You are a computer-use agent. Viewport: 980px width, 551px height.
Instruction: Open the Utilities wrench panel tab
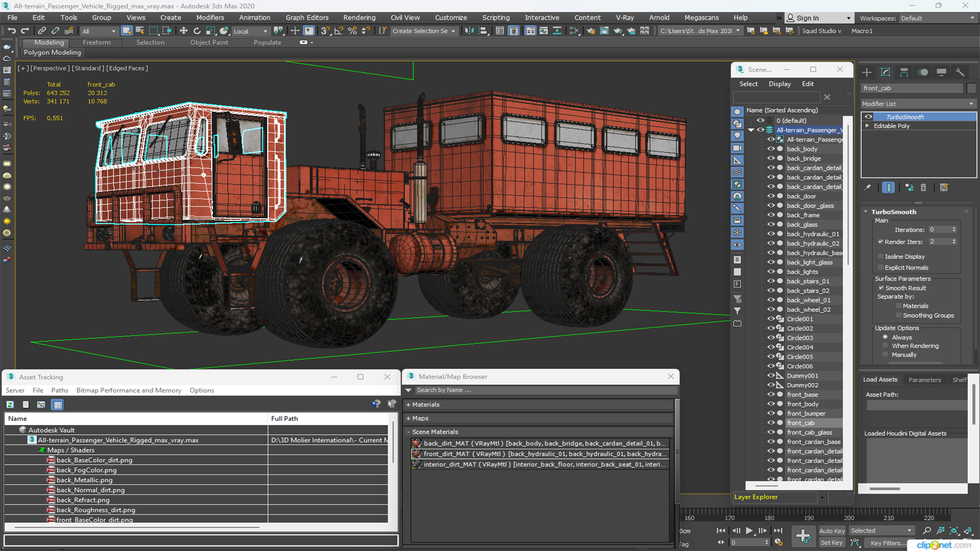coord(960,72)
